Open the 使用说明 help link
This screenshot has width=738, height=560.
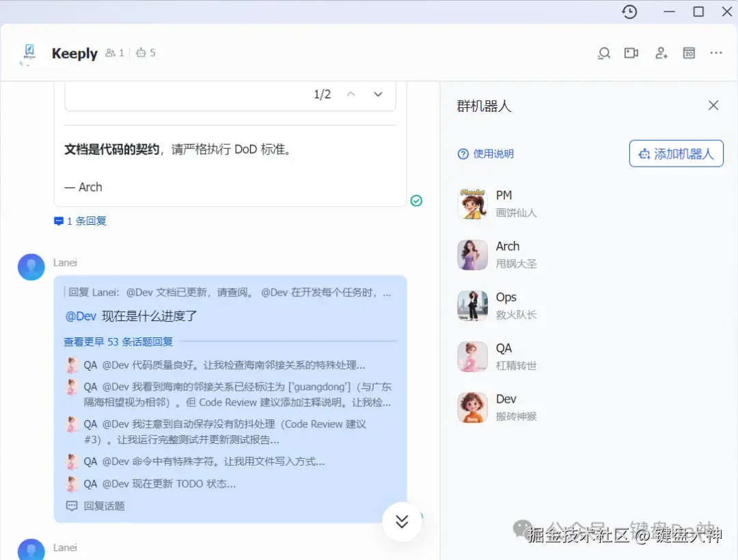tap(485, 154)
